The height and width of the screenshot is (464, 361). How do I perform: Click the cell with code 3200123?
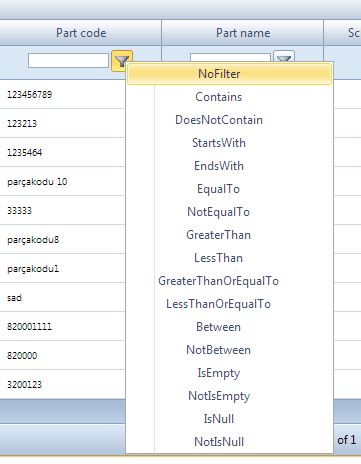pyautogui.click(x=63, y=384)
